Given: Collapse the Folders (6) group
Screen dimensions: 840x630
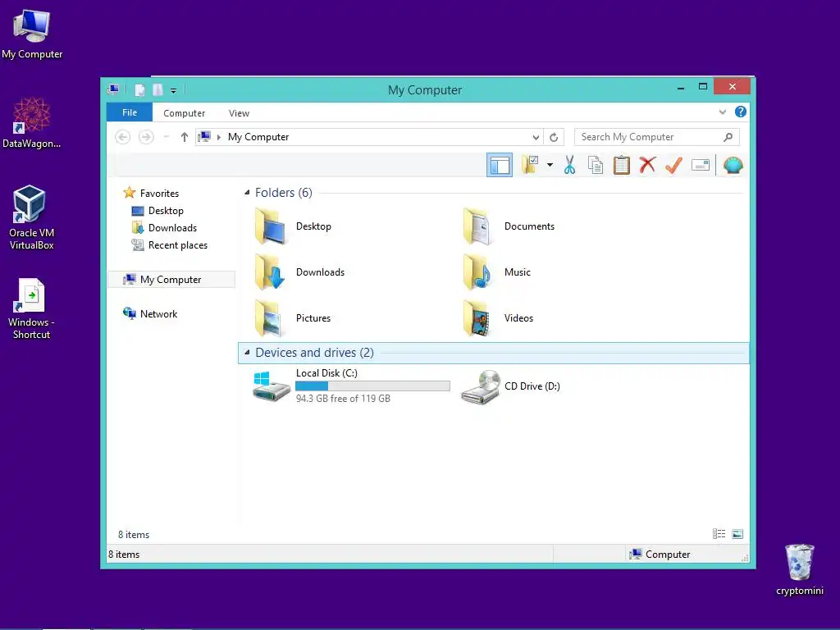Looking at the screenshot, I should [247, 192].
